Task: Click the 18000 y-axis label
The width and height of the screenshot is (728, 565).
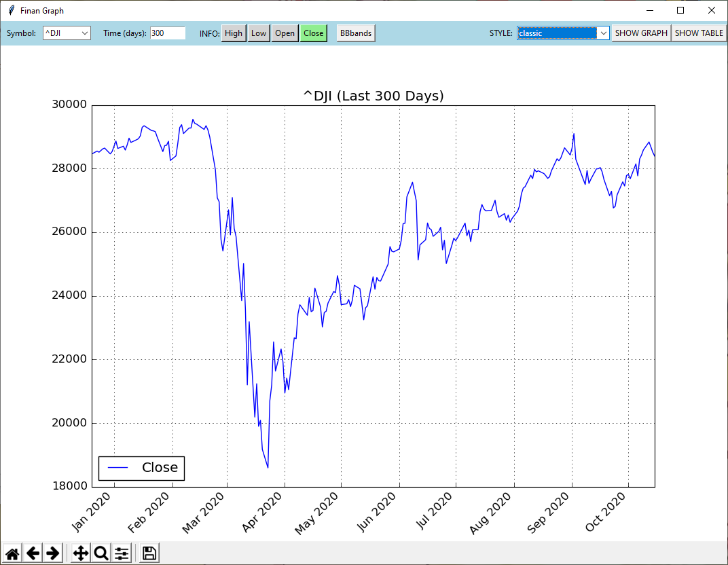Action: 69,486
